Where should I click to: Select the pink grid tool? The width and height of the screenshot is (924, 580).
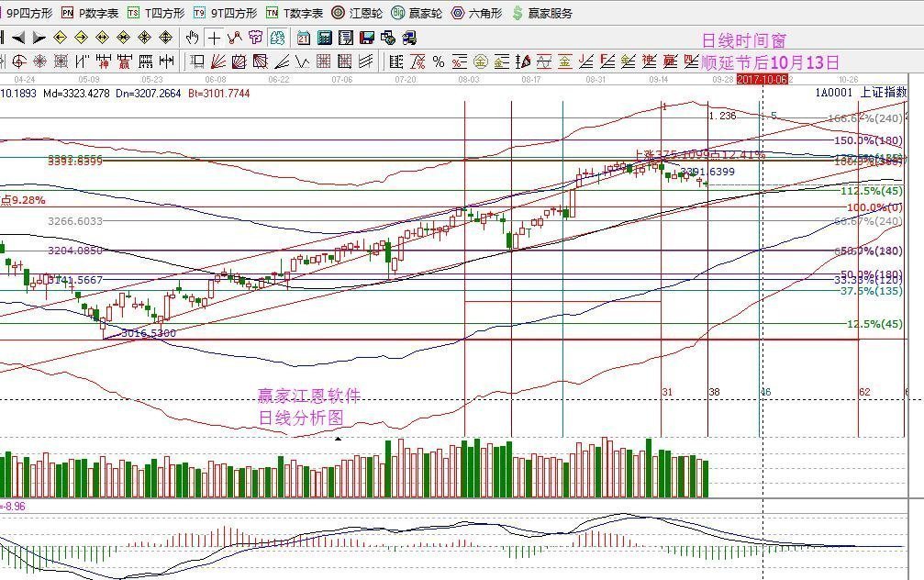click(x=324, y=61)
